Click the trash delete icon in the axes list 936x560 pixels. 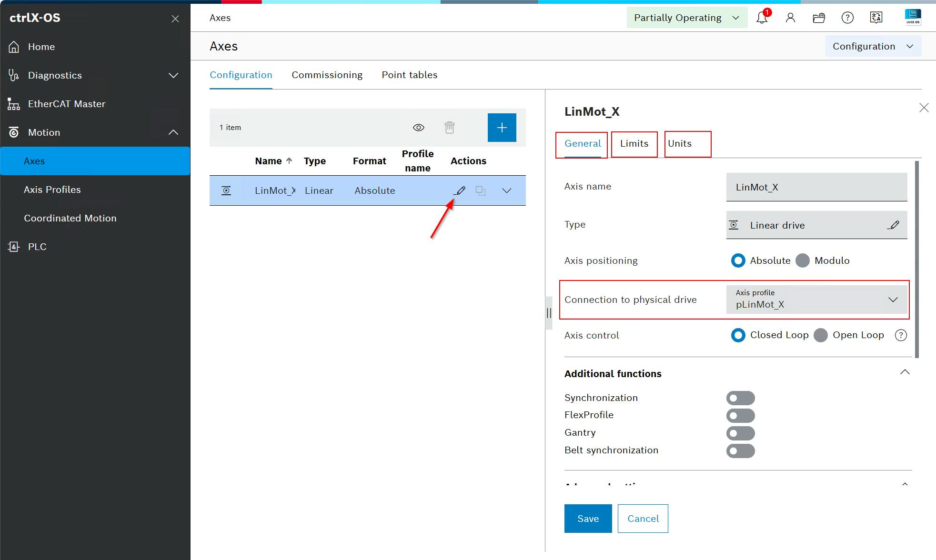click(449, 128)
